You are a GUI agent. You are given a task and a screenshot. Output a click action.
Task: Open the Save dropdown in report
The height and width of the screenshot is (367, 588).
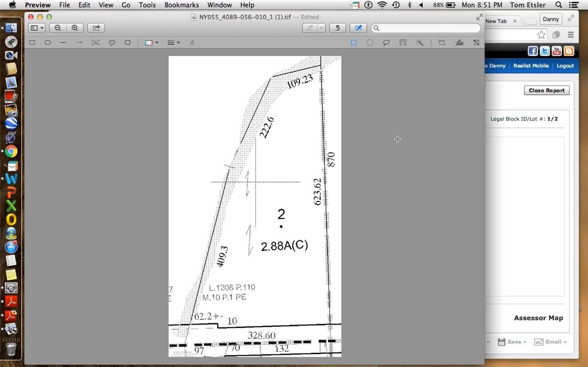coord(512,342)
